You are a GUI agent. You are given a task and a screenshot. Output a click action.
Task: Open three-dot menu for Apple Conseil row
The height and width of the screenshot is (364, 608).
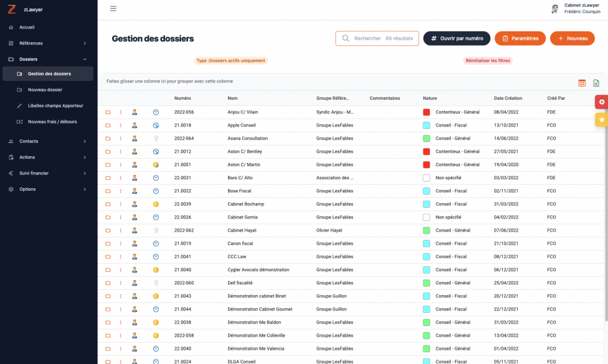click(121, 125)
